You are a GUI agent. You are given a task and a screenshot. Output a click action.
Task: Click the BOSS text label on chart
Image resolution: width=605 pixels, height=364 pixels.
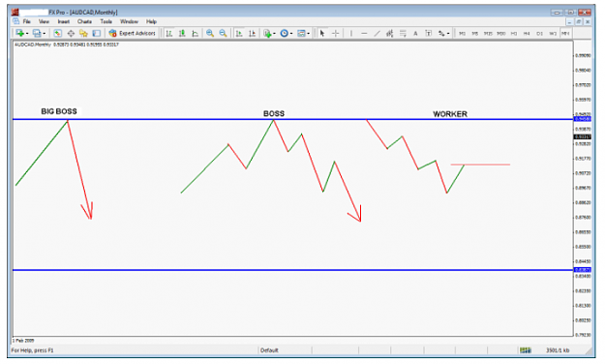[274, 113]
